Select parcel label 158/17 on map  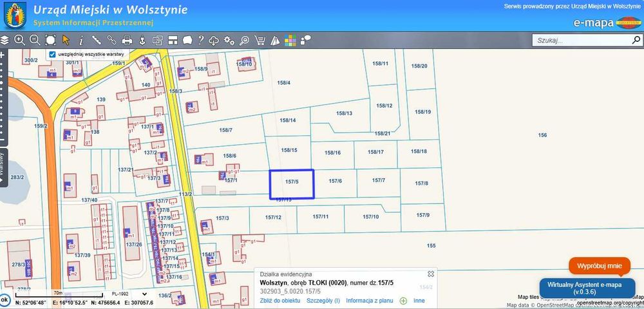pos(375,152)
